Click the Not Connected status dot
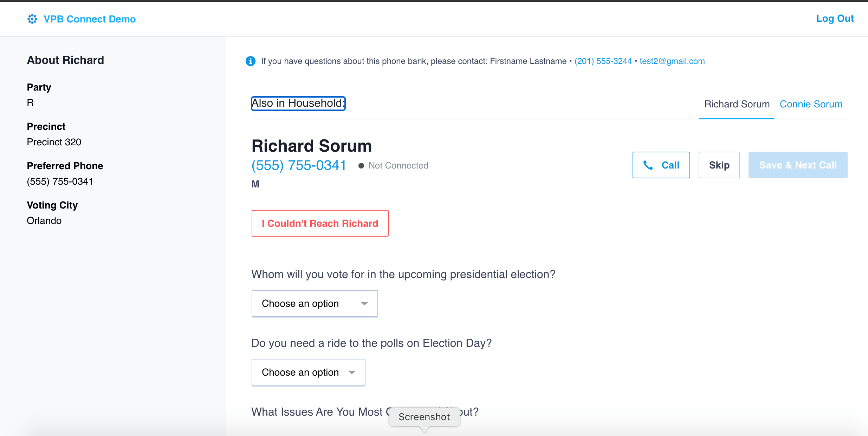 coord(361,166)
